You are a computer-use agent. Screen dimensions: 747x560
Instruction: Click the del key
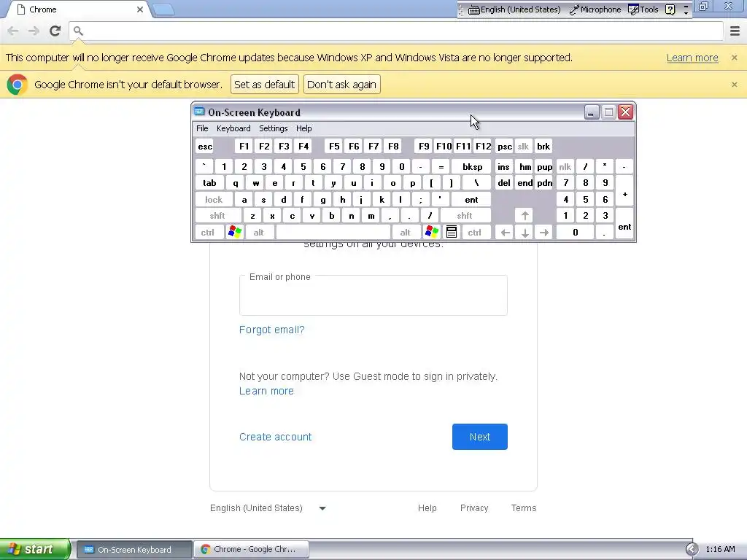pos(504,183)
